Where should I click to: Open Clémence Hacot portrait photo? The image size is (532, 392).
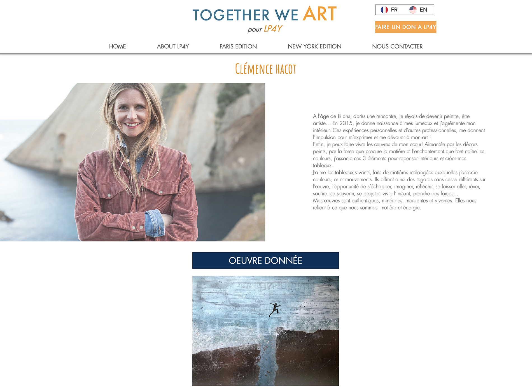click(x=132, y=162)
